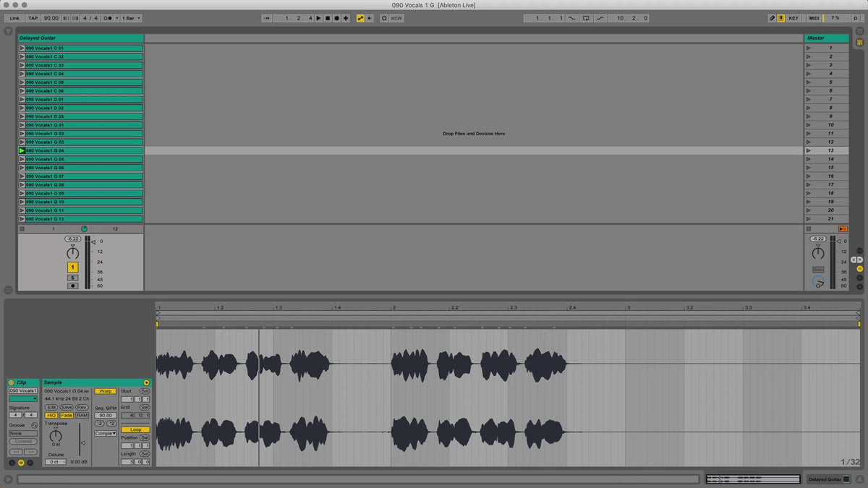
Task: Click the TAP tempo button
Action: click(x=33, y=18)
